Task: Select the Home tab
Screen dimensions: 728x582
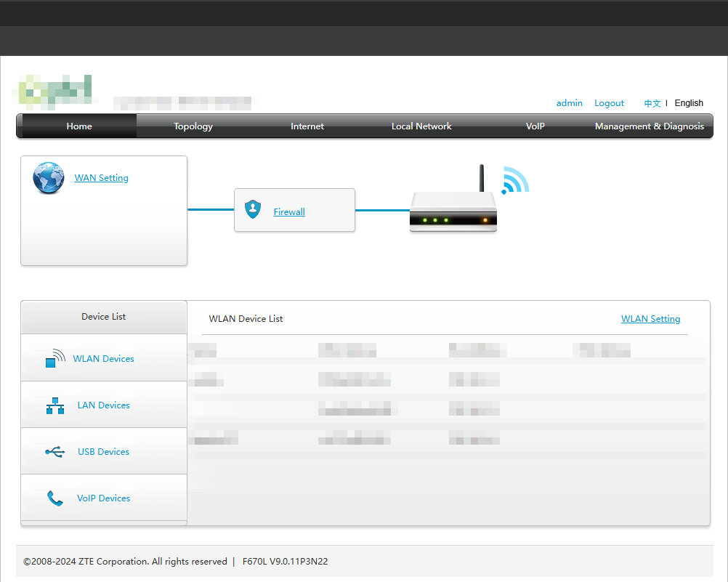Action: [78, 126]
